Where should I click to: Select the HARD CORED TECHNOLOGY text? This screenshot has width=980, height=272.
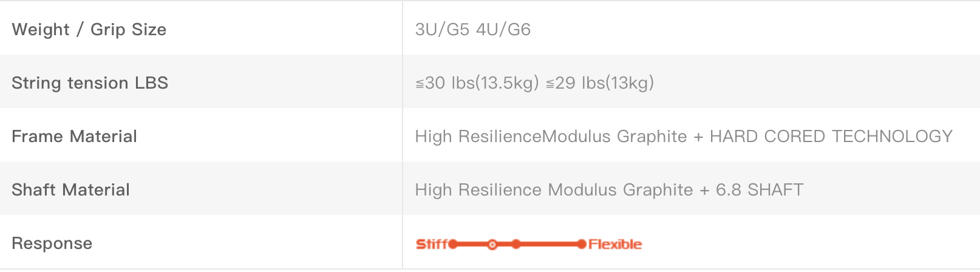pyautogui.click(x=831, y=136)
